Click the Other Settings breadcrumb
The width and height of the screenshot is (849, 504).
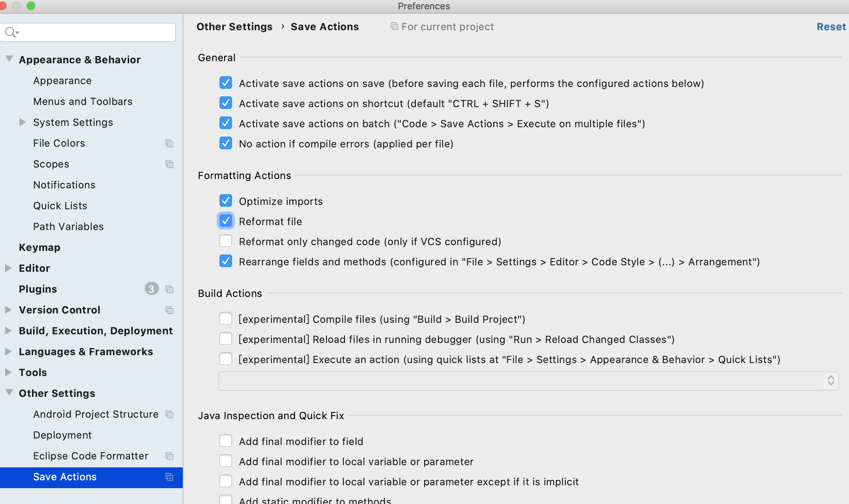coord(234,27)
